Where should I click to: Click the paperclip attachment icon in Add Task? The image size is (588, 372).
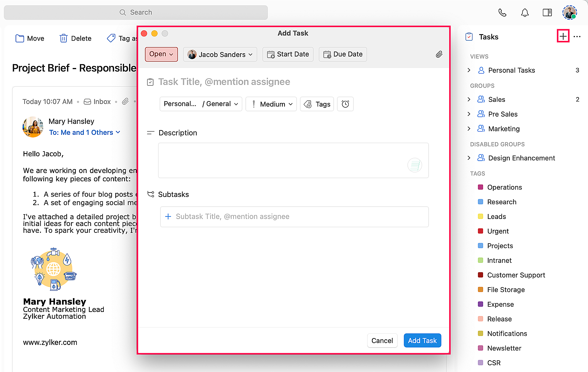pos(439,54)
